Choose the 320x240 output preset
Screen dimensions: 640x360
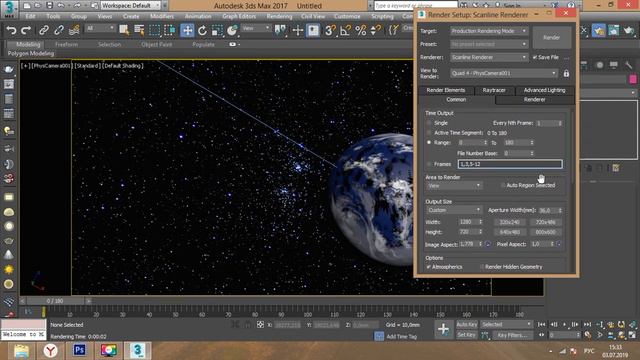[510, 222]
